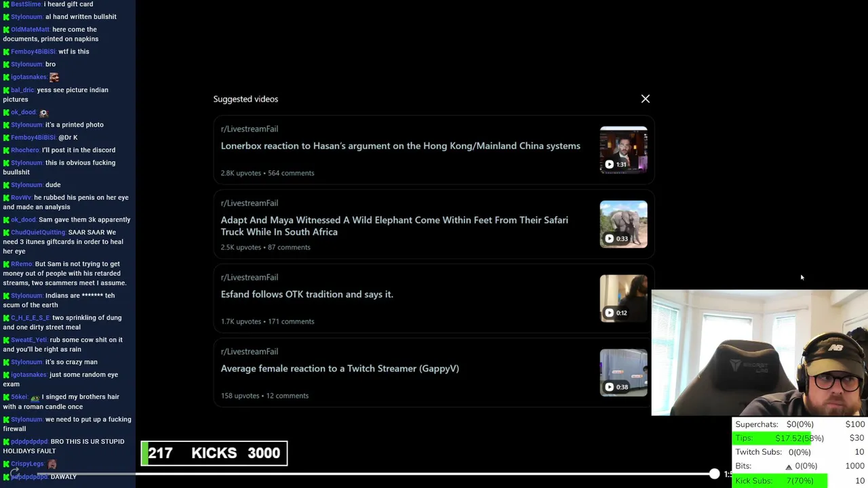This screenshot has width=868, height=488.
Task: Open Average female reaction to Twitch Streamer video
Action: tap(340, 369)
